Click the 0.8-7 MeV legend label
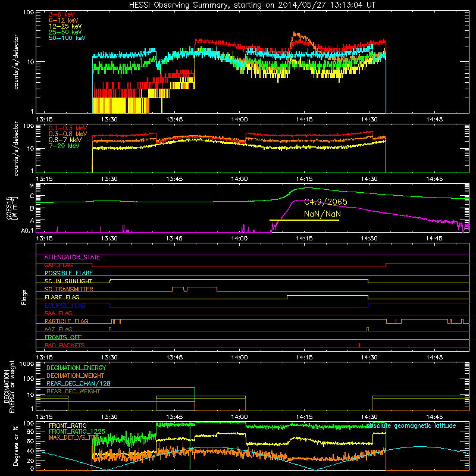 point(65,140)
